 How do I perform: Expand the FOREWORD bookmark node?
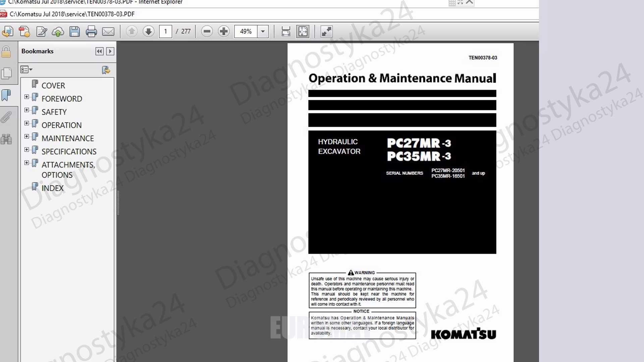tap(26, 97)
